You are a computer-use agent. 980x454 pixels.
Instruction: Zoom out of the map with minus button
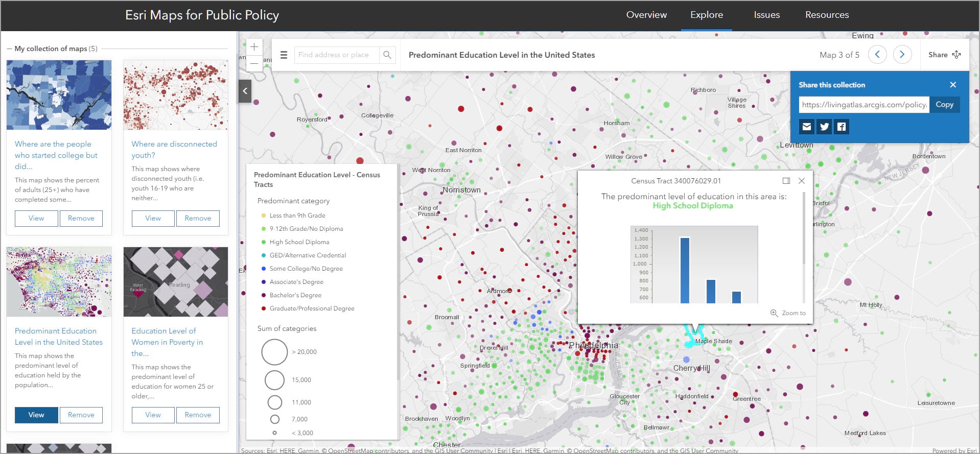[x=254, y=63]
